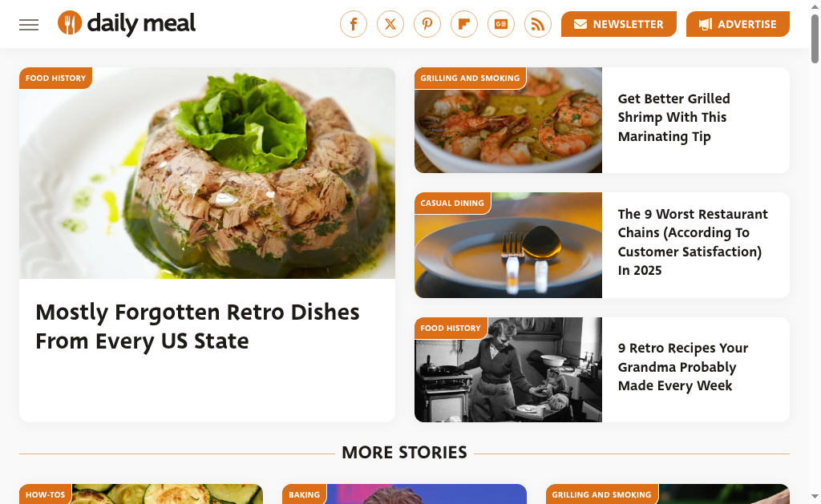Image resolution: width=821 pixels, height=504 pixels.
Task: Open the Google News icon
Action: click(501, 24)
